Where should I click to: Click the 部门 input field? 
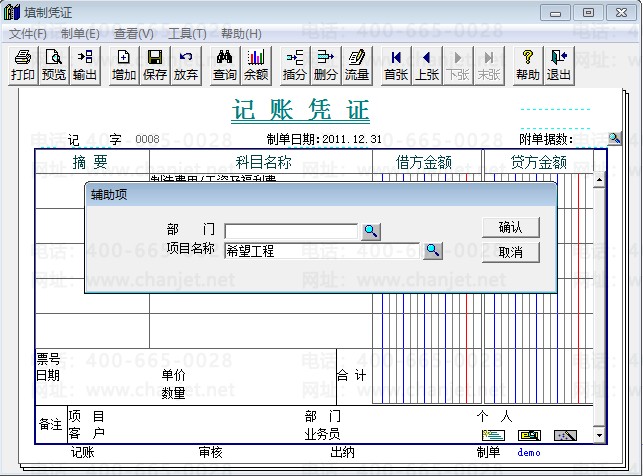[290, 231]
